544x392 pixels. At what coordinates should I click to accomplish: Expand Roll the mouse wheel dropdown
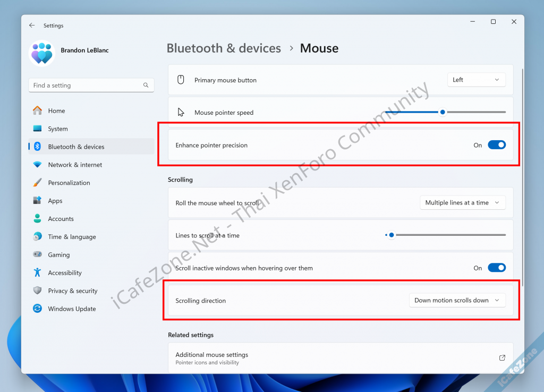pyautogui.click(x=462, y=202)
